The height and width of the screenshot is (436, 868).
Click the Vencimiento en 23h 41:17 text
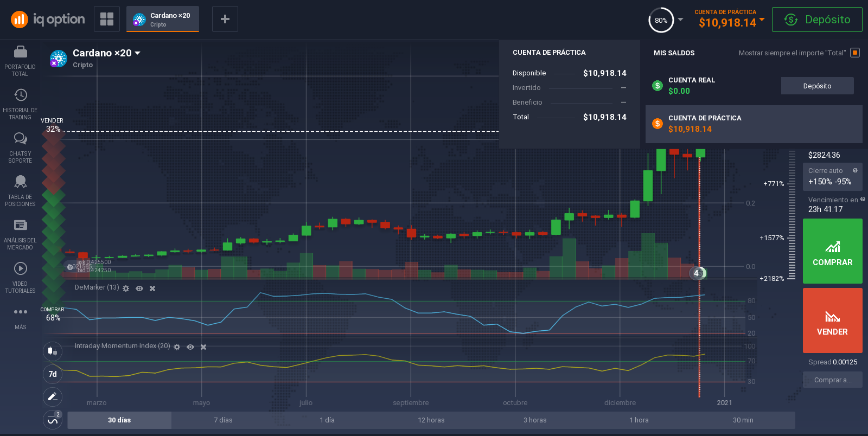click(833, 204)
